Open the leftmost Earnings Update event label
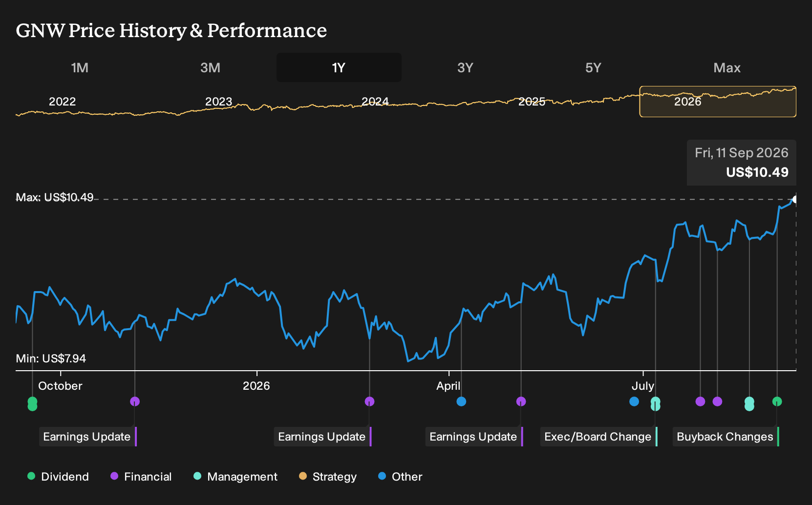This screenshot has width=812, height=505. [x=88, y=437]
